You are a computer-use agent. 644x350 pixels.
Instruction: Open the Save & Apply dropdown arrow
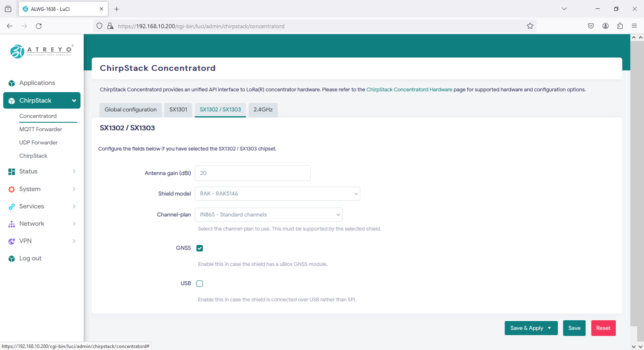[549, 328]
